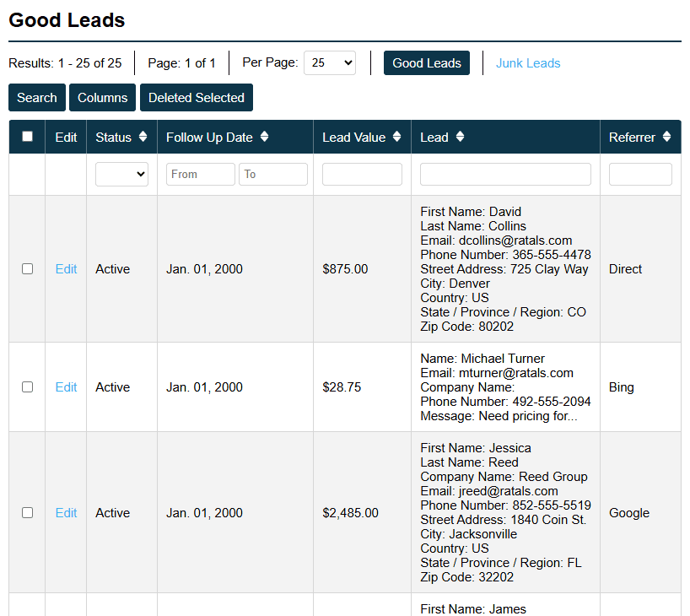Click the Deleted Selected button
The width and height of the screenshot is (690, 616).
click(197, 97)
